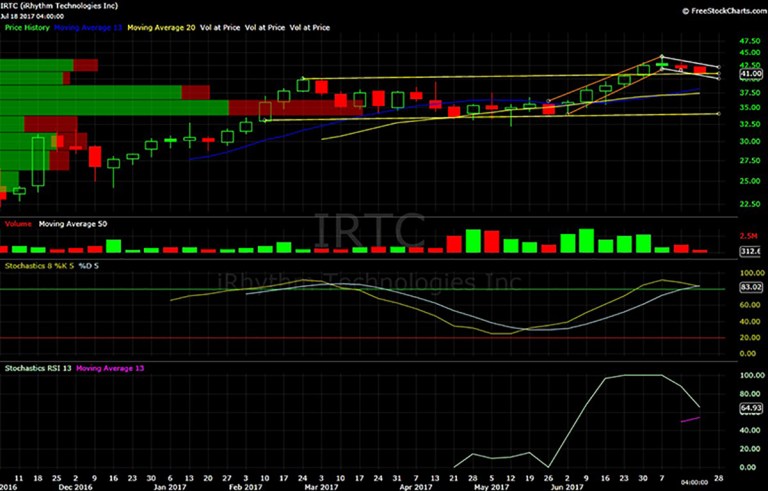
Task: Click the 80.00 label on the Stochastics RSI axis
Action: click(x=751, y=394)
